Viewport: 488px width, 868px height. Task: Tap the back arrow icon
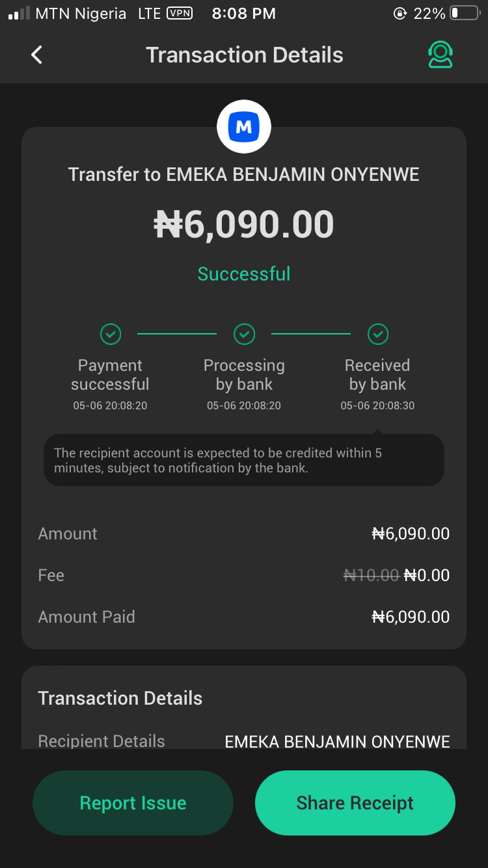[37, 55]
